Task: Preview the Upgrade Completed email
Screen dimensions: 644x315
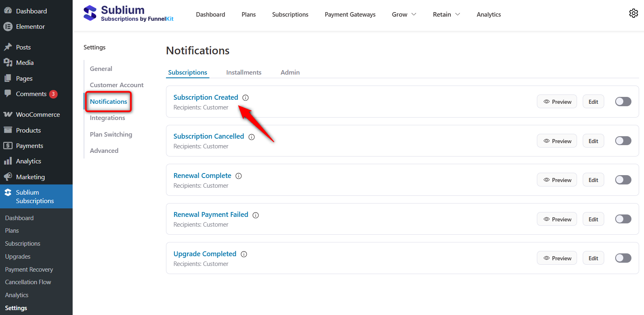Action: 557,258
